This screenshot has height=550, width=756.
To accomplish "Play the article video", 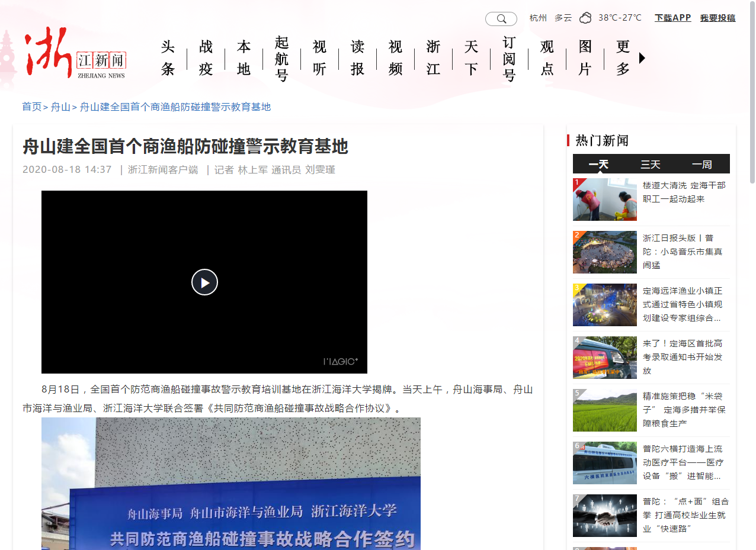I will pos(204,282).
